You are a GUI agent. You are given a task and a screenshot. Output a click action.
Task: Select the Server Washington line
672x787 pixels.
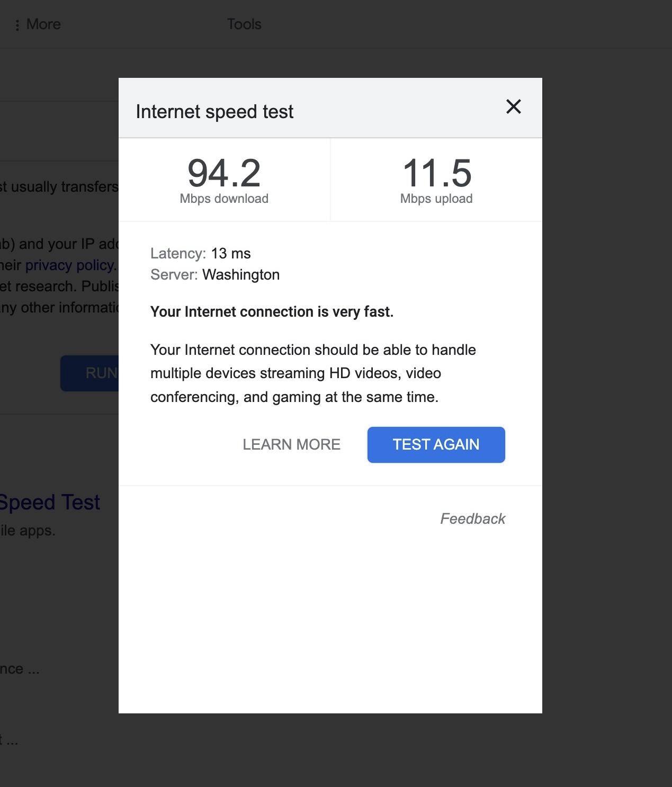click(215, 274)
